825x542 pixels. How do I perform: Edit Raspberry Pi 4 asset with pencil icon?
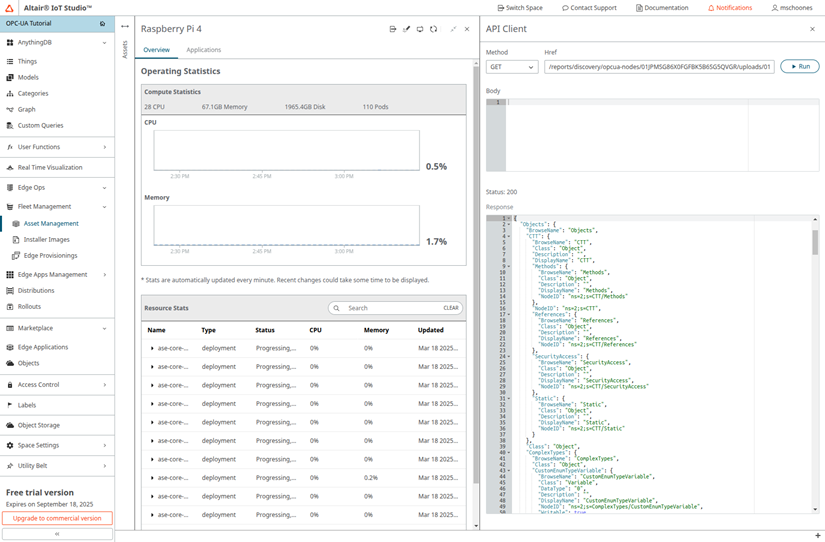pyautogui.click(x=406, y=29)
